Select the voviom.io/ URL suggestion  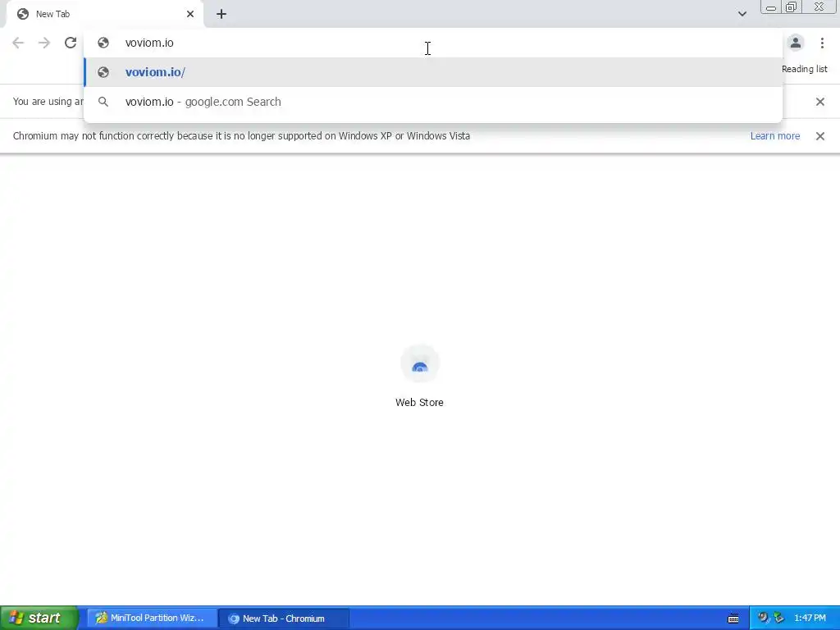433,72
